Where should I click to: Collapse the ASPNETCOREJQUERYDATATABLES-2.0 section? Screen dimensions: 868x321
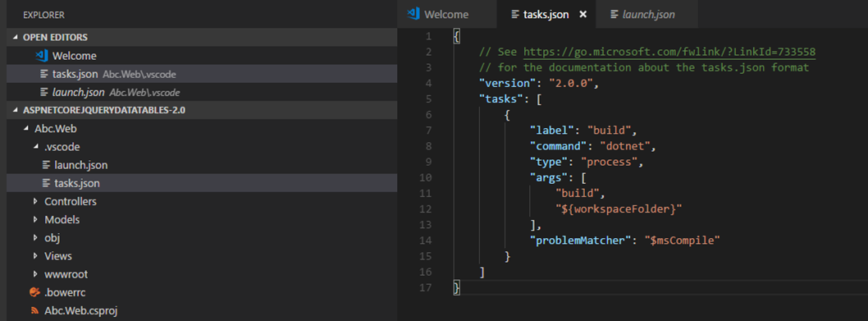(15, 110)
